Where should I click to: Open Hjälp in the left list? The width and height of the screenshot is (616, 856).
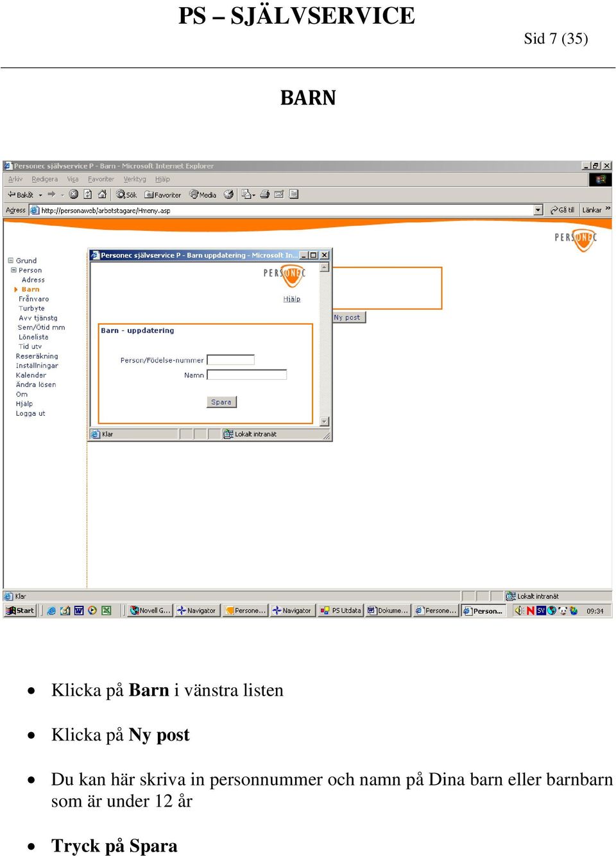tap(24, 404)
